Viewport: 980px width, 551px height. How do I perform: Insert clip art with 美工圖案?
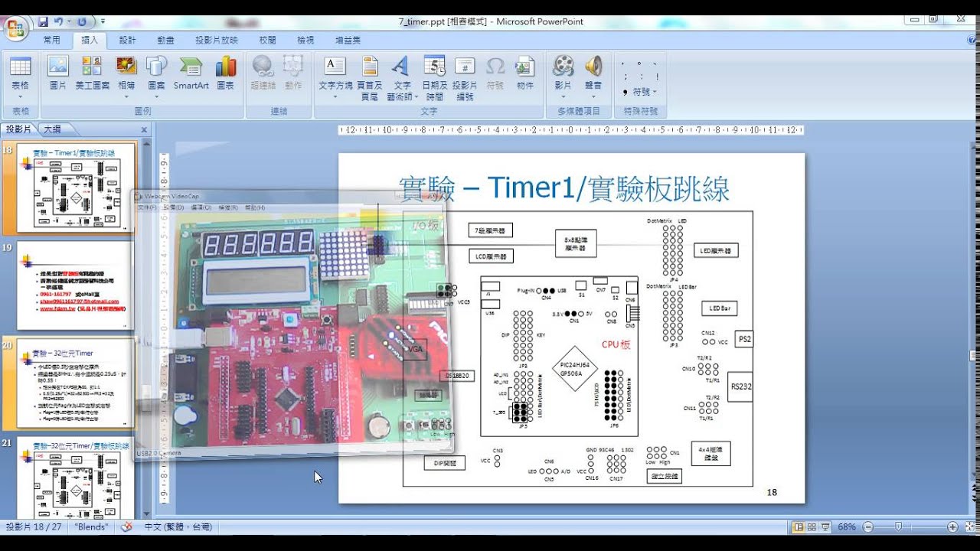[93, 73]
